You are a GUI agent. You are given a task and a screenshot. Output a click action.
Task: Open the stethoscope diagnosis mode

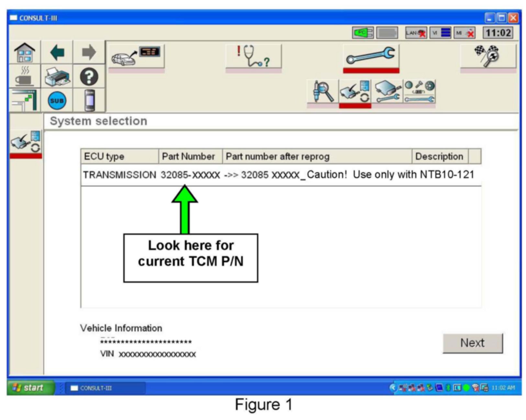pos(253,56)
